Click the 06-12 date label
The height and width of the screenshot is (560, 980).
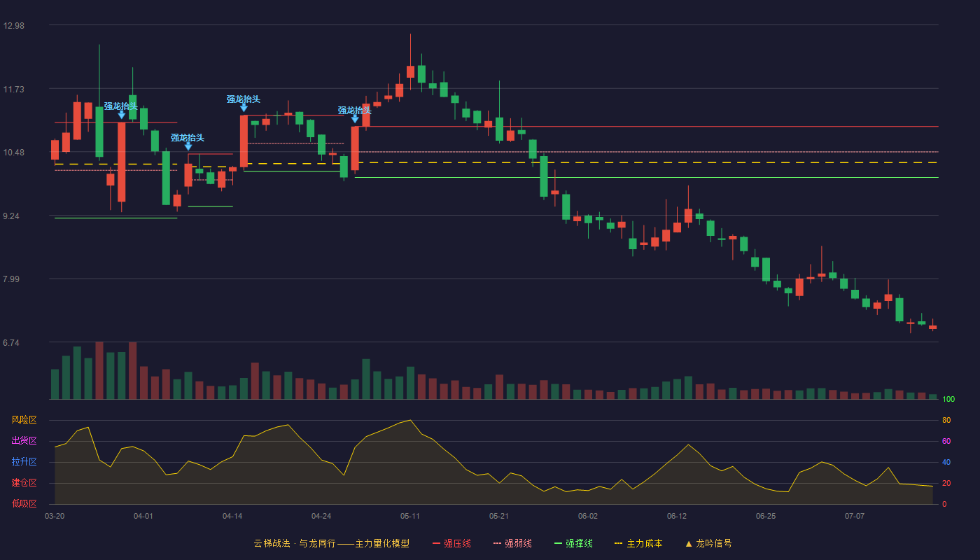point(677,516)
